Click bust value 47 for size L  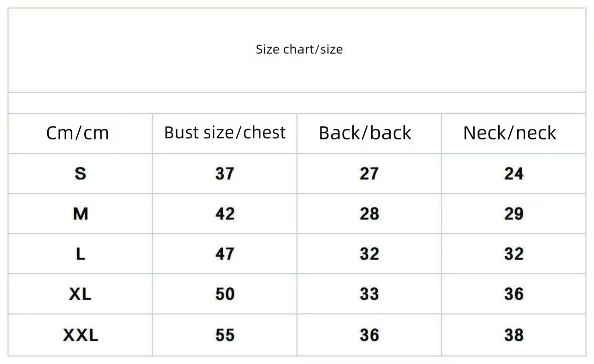[225, 254]
